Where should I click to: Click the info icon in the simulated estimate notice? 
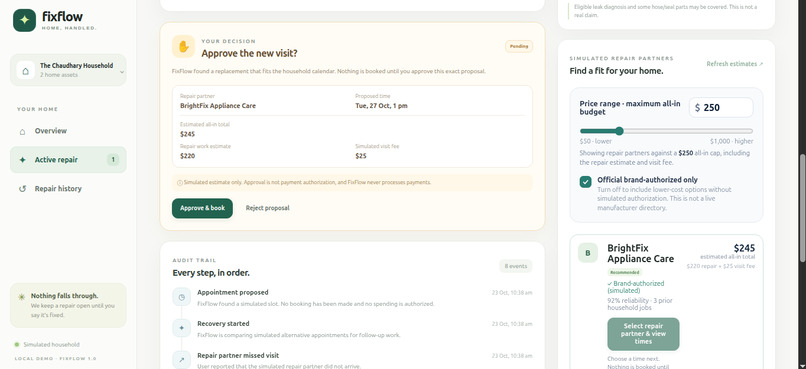point(179,182)
